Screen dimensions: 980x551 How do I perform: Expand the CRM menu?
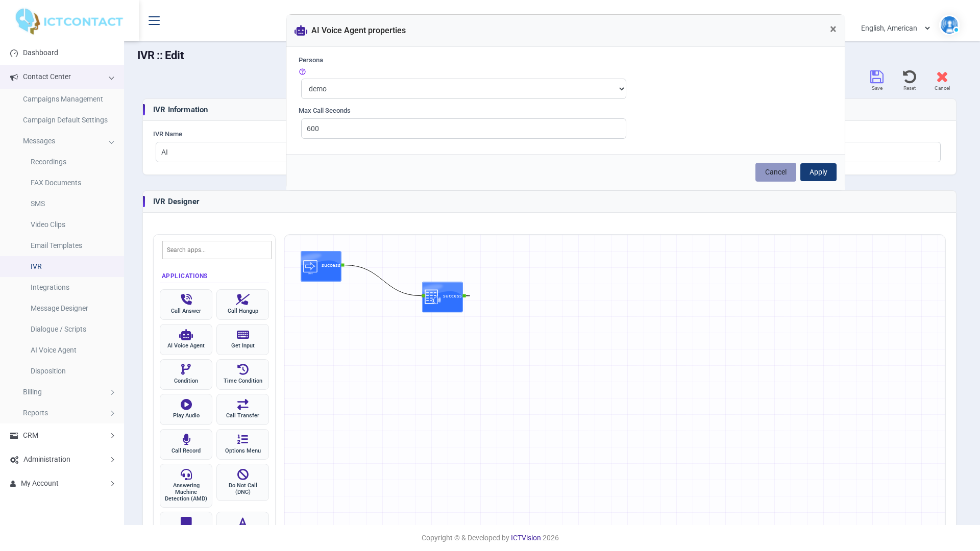(x=62, y=436)
